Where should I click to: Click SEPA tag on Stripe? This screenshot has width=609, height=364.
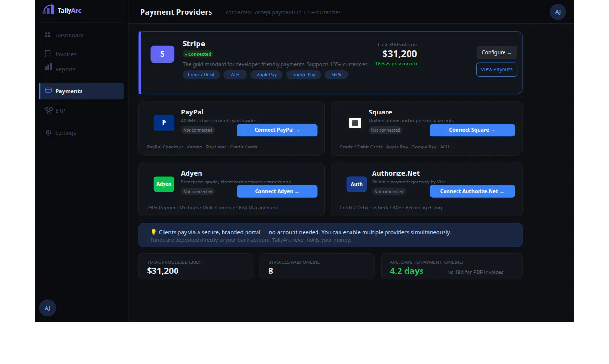(336, 75)
